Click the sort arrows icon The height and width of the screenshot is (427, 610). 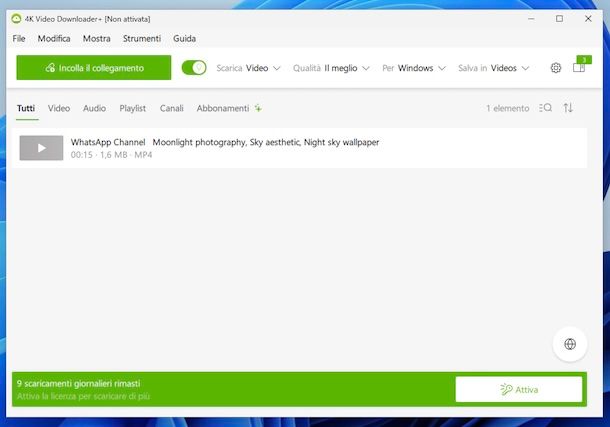pos(568,108)
